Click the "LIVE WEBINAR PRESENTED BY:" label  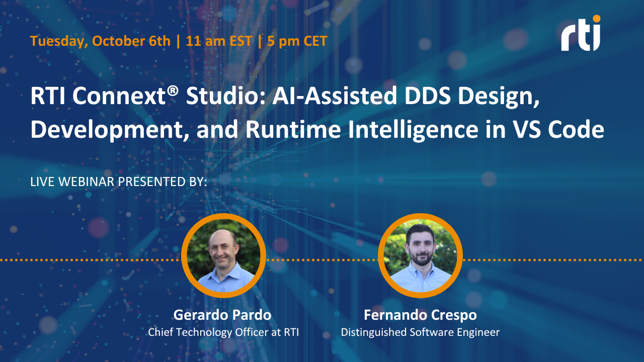[119, 182]
